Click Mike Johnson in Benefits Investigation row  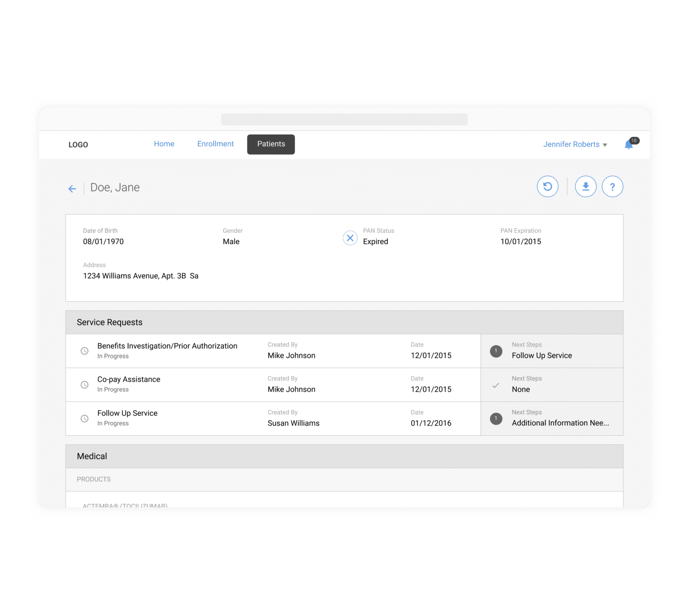pyautogui.click(x=291, y=355)
